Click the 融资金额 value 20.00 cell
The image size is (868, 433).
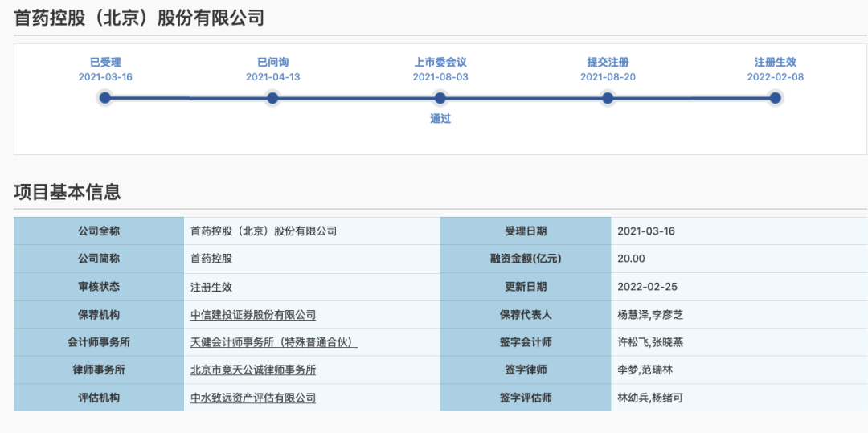click(631, 259)
